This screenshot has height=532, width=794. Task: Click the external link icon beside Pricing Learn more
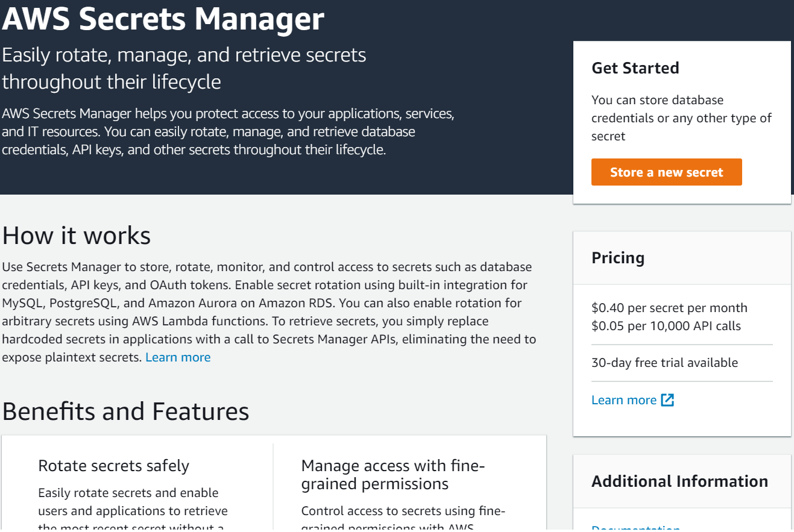(667, 400)
